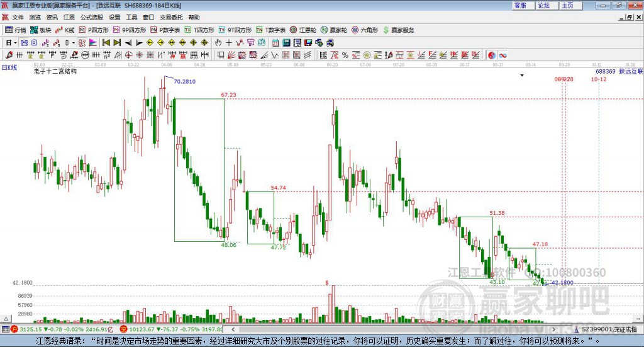Select the hand pan tool
The height and width of the screenshot is (347, 644).
click(x=218, y=43)
